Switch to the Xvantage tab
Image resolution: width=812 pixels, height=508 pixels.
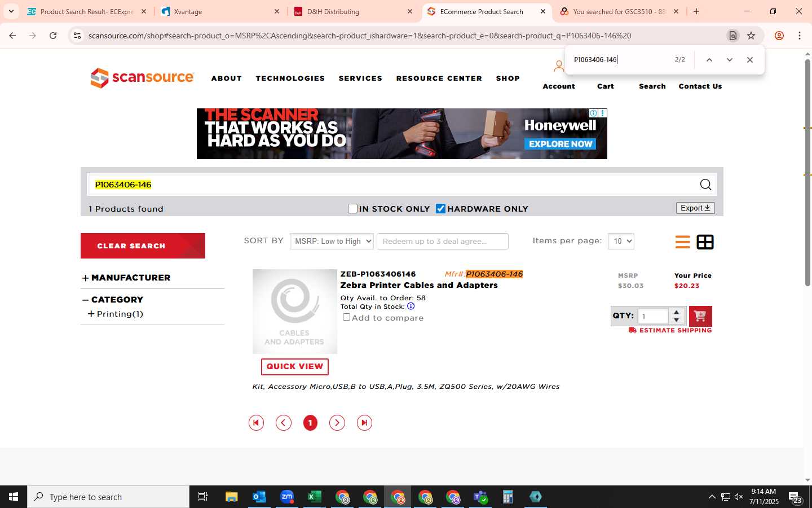(x=220, y=11)
